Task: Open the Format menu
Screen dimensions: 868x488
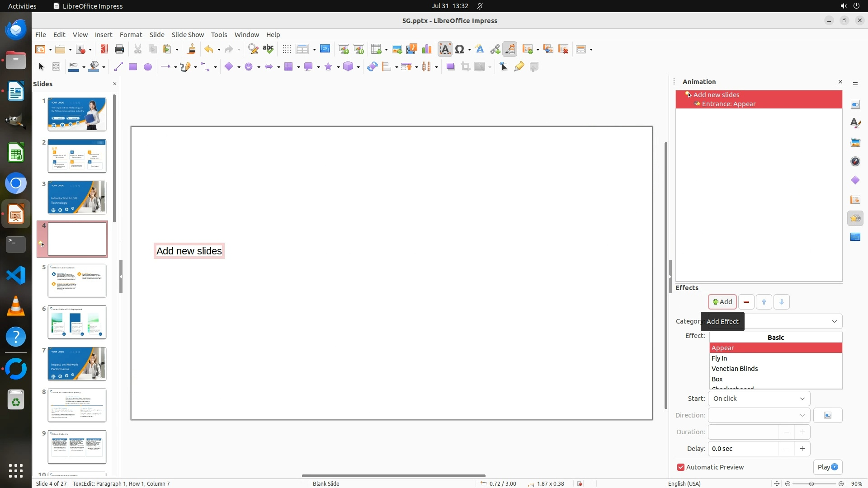Action: 131,34
